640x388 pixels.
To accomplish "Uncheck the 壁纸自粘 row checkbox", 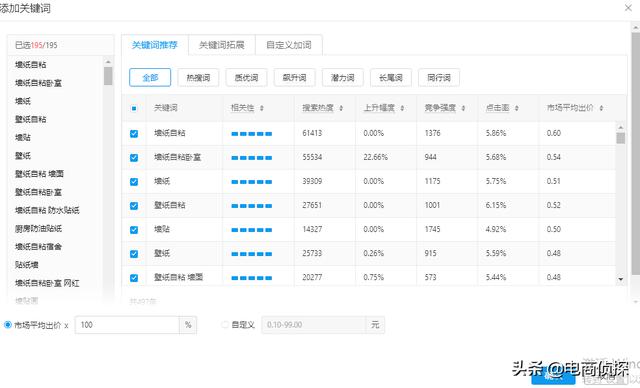I will click(x=134, y=206).
